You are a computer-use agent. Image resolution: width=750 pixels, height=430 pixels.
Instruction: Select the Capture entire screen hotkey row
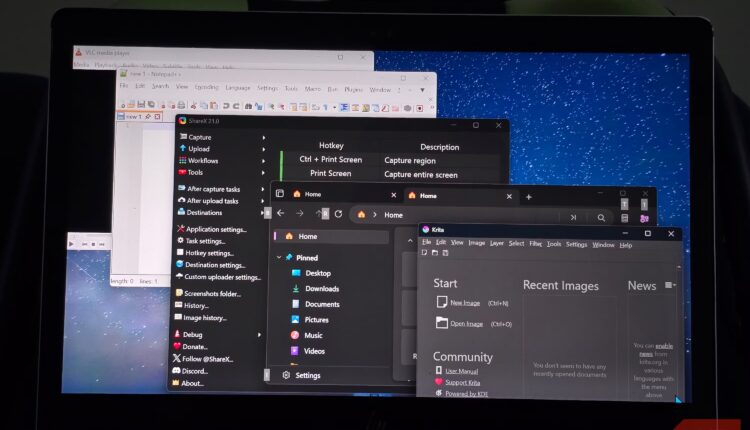[x=391, y=174]
